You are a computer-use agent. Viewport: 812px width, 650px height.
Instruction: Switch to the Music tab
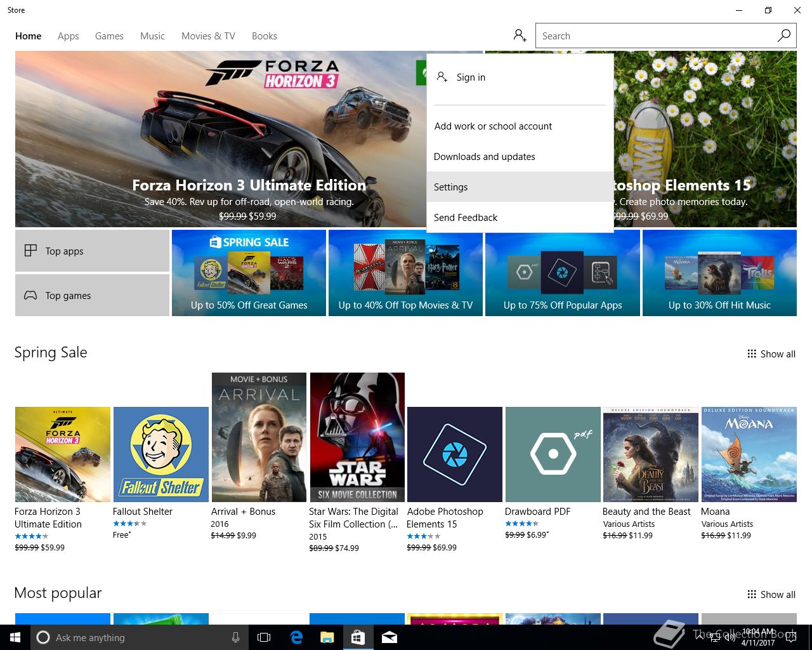point(152,36)
